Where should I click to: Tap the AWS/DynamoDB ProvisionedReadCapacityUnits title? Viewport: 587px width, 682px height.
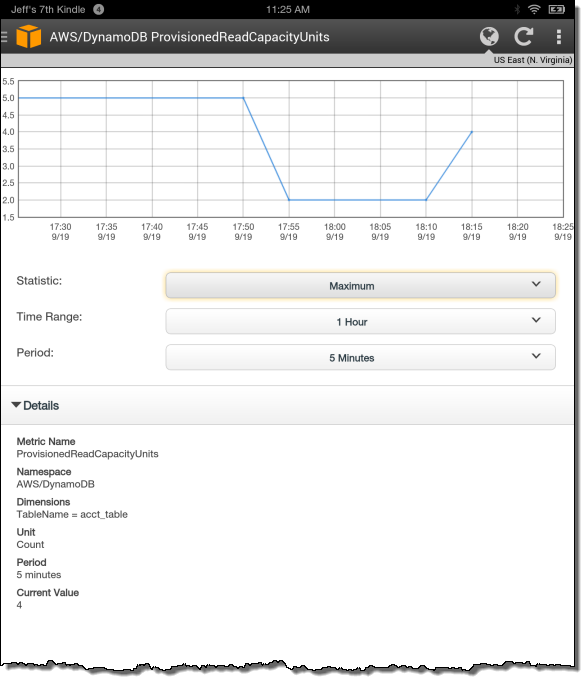coord(189,37)
